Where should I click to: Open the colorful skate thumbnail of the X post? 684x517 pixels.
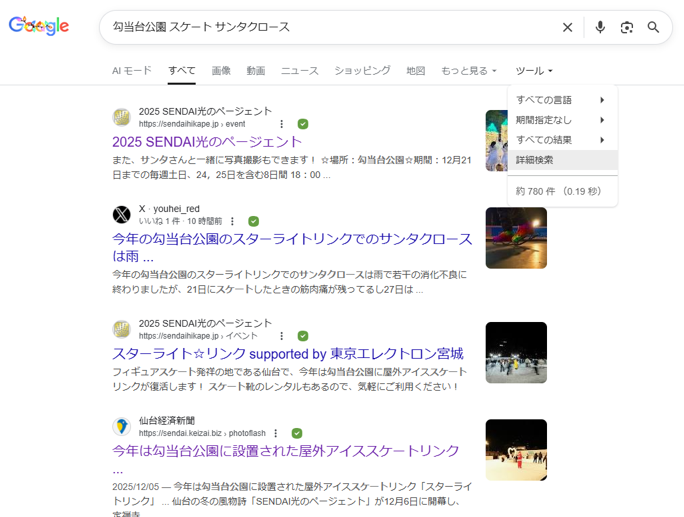[x=516, y=238]
